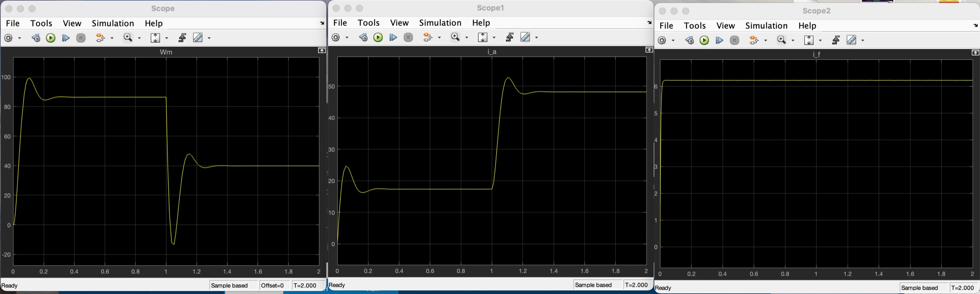
Task: Click Step Forward icon in Scope window
Action: pos(65,38)
